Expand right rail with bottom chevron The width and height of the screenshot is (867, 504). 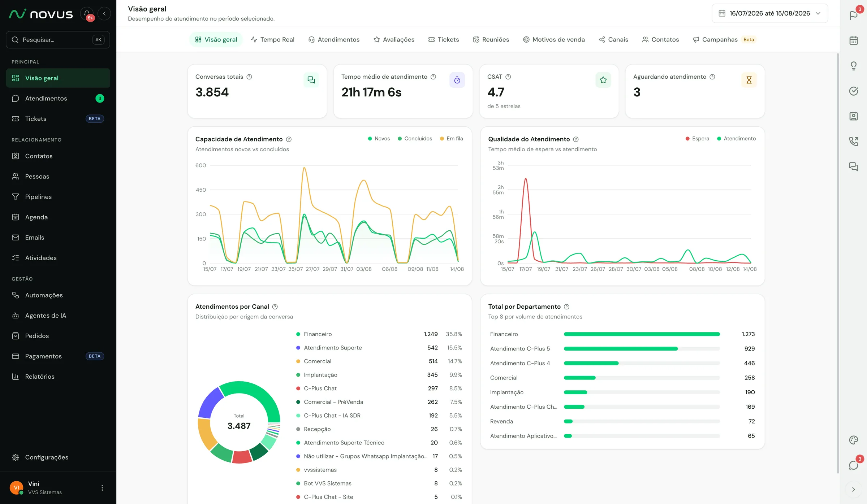coord(853,490)
